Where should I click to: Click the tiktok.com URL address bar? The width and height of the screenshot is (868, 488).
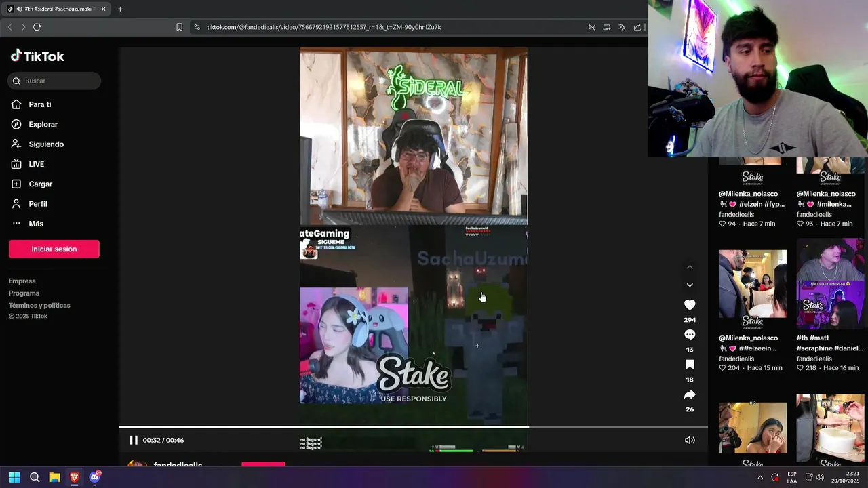pos(323,27)
